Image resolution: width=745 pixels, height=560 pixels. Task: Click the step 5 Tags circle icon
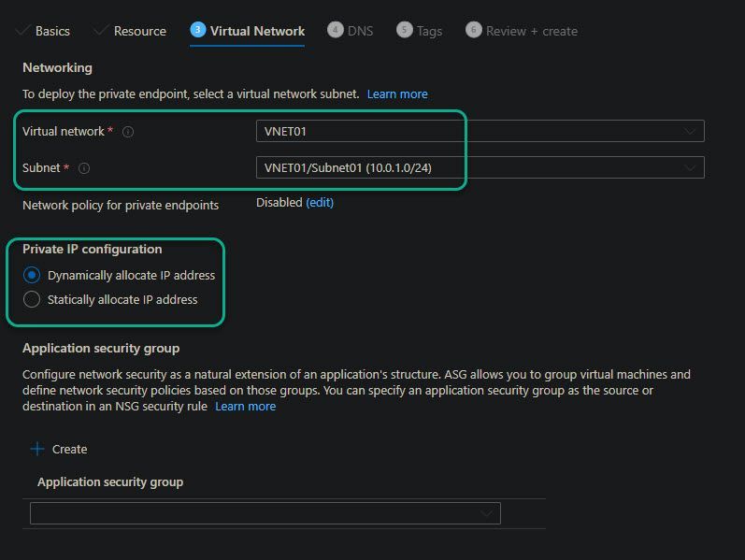[404, 30]
